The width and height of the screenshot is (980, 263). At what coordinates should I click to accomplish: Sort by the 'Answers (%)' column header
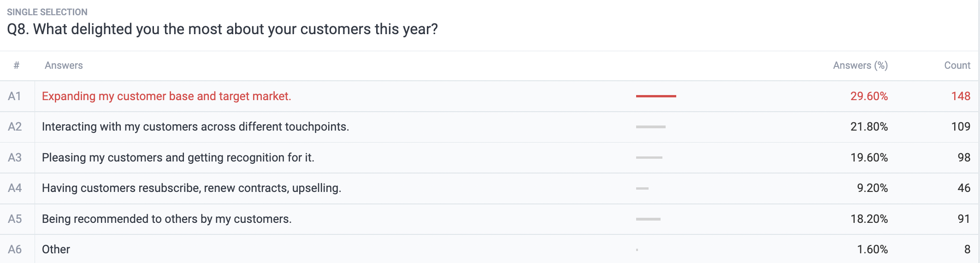pos(860,66)
